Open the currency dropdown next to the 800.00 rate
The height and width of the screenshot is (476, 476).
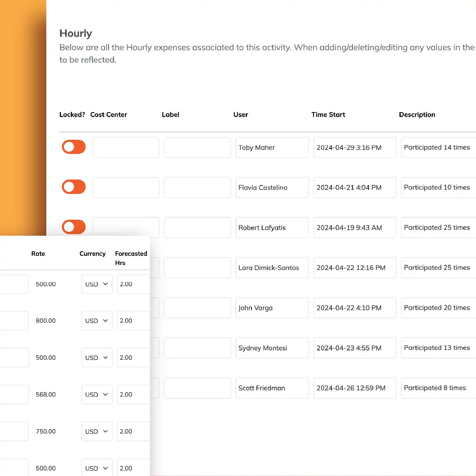(97, 321)
